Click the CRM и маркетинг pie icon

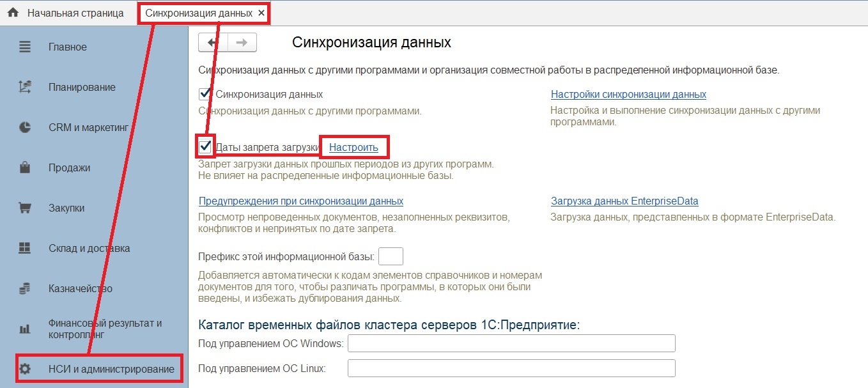click(25, 127)
